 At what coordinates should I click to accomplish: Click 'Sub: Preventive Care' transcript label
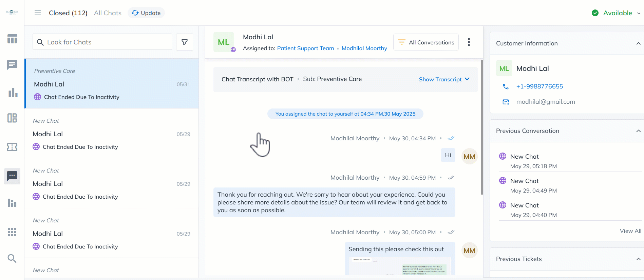pos(332,79)
